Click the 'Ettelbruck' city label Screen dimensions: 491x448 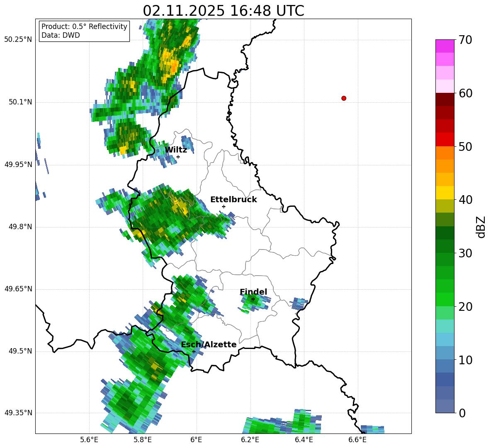pyautogui.click(x=233, y=200)
